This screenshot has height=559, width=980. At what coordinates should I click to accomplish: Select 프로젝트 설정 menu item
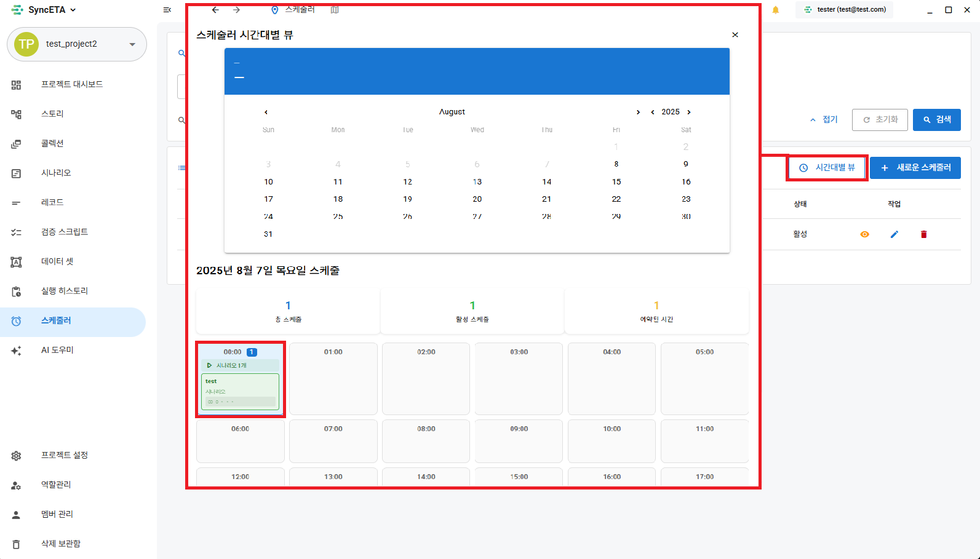point(64,455)
